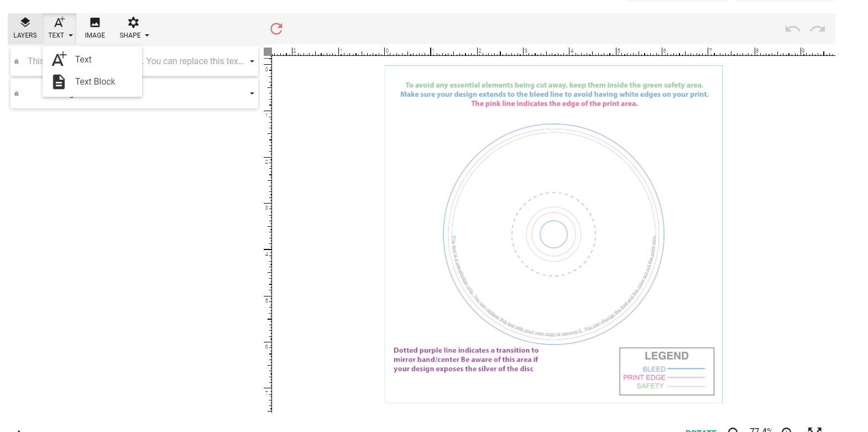868x432 pixels.
Task: Toggle lock on the second layer row
Action: [17, 93]
